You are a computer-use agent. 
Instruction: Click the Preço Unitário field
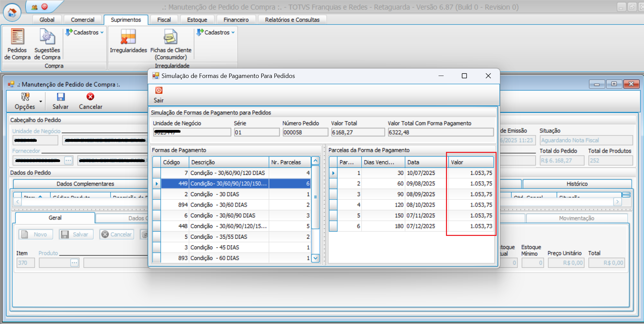566,263
